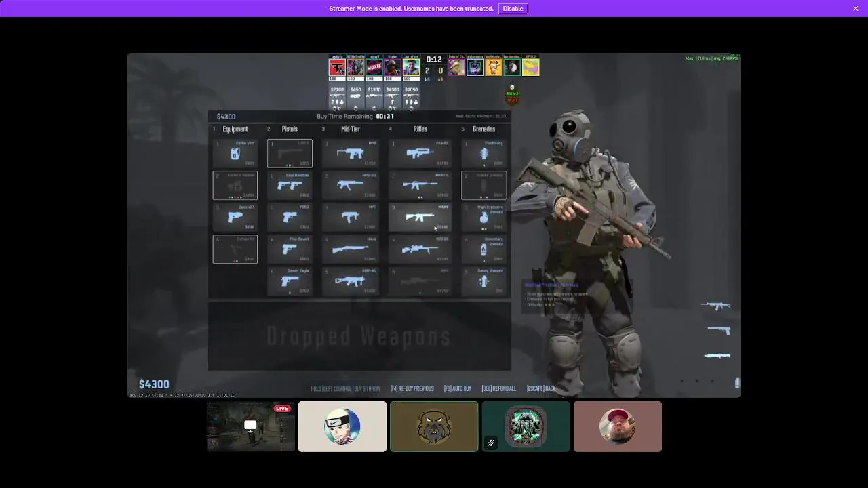The height and width of the screenshot is (488, 868).
Task: Click the Buy Time Remaining timer
Action: tap(355, 117)
